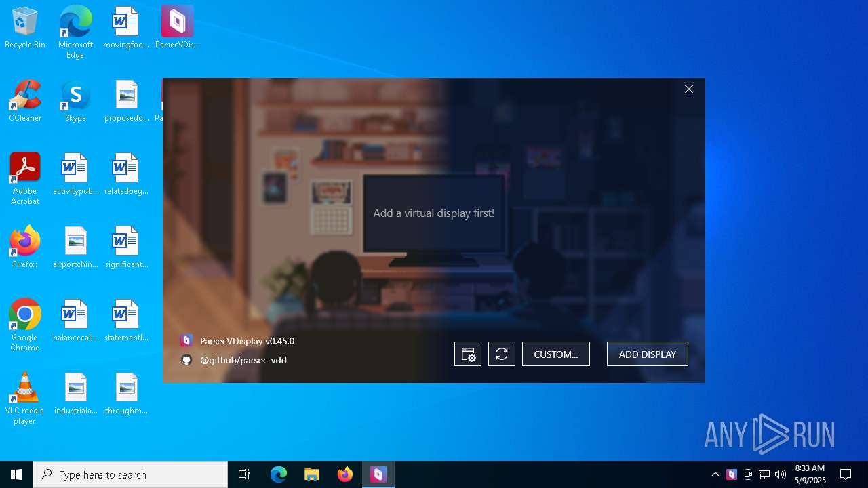Select the ParsecVDisplay v0.45.0 version text

(247, 341)
